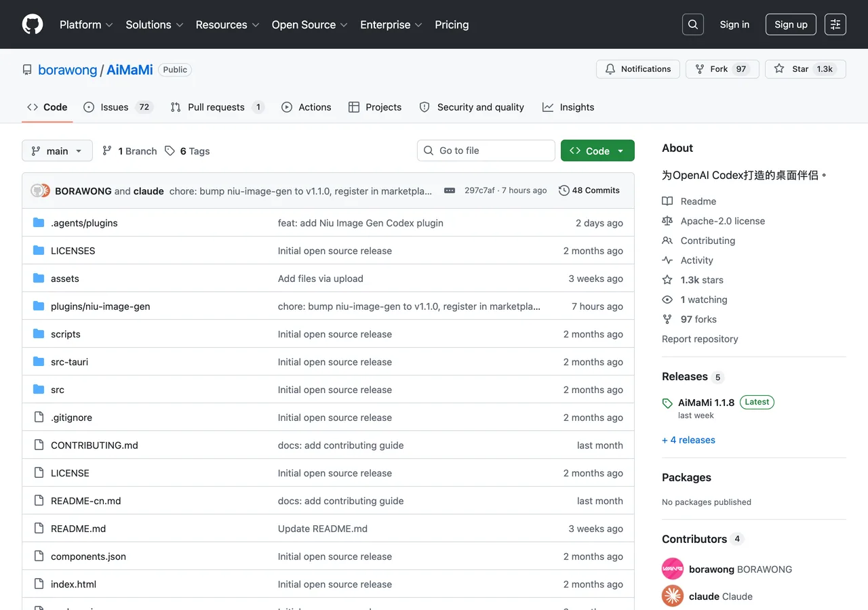The width and height of the screenshot is (868, 610).
Task: Click the 97 forks icon in About
Action: [667, 319]
